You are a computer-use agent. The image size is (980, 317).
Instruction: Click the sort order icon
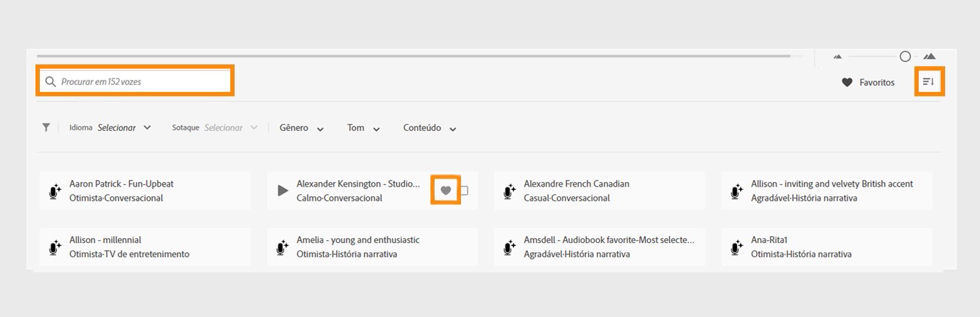[x=929, y=81]
